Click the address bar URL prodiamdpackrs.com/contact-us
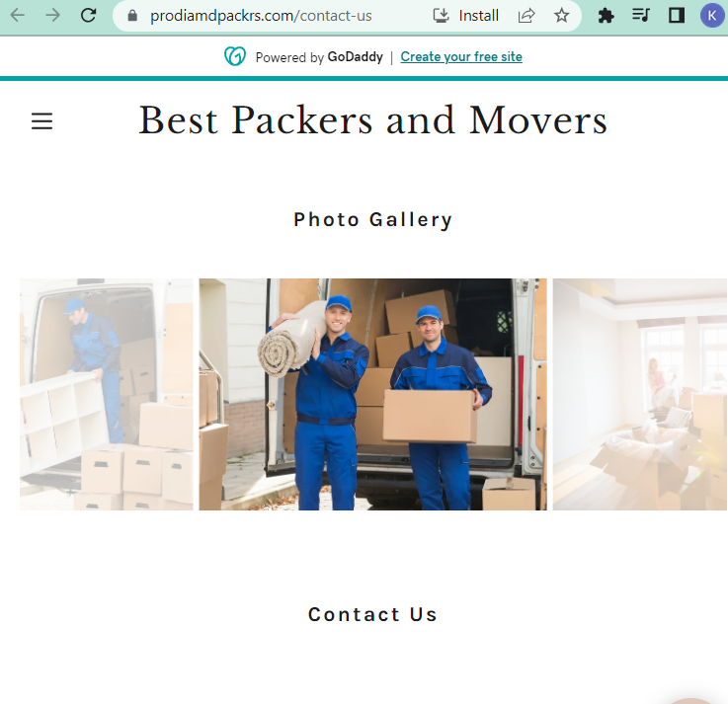 pyautogui.click(x=261, y=16)
